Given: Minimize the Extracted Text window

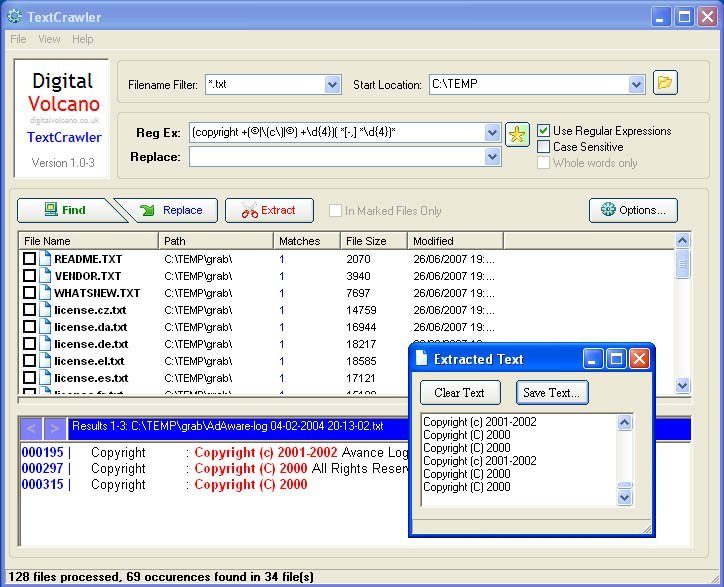Looking at the screenshot, I should pyautogui.click(x=593, y=358).
